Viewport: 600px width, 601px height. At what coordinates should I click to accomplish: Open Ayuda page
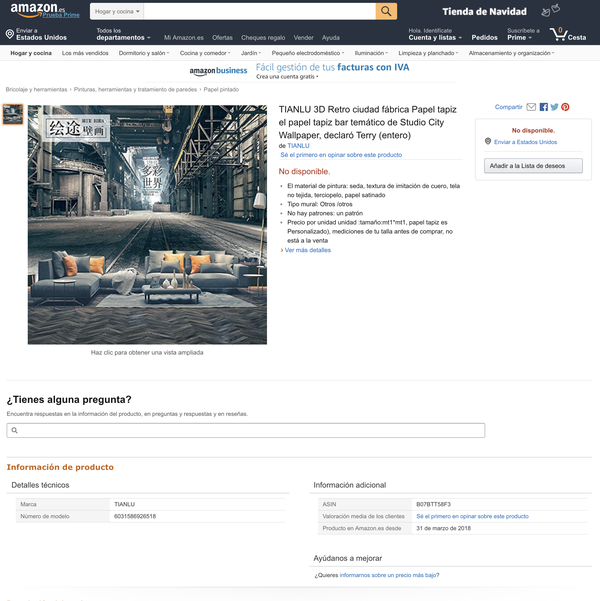(x=330, y=38)
